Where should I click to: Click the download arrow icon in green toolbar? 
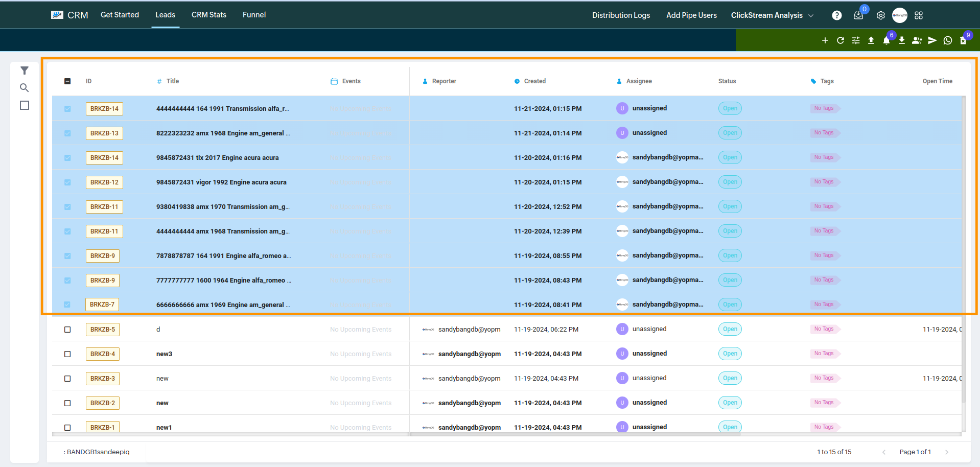click(x=902, y=40)
